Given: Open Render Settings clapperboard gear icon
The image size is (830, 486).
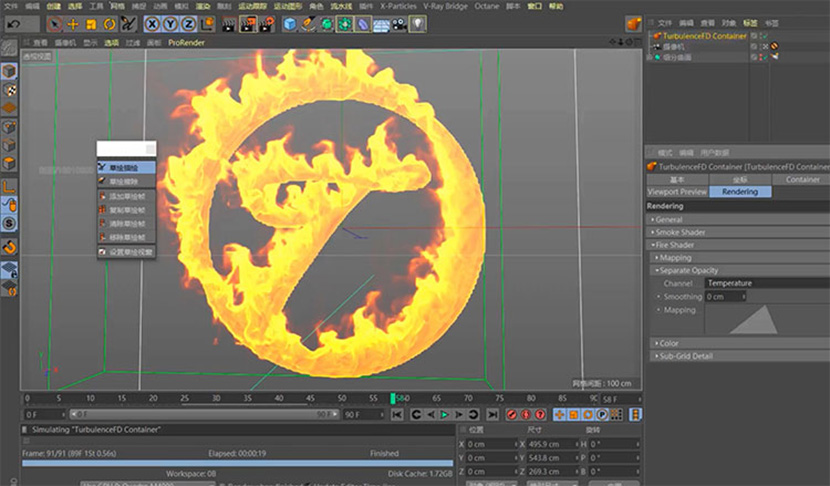Looking at the screenshot, I should point(267,24).
